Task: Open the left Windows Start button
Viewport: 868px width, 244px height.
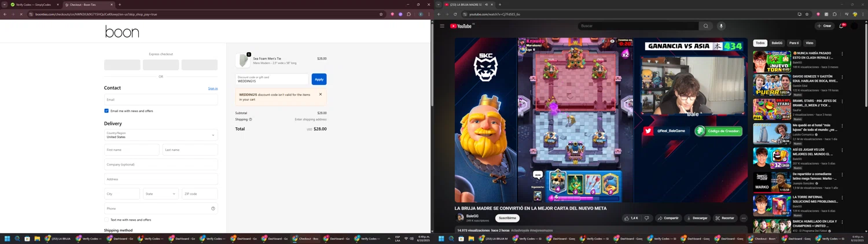Action: 8,238
